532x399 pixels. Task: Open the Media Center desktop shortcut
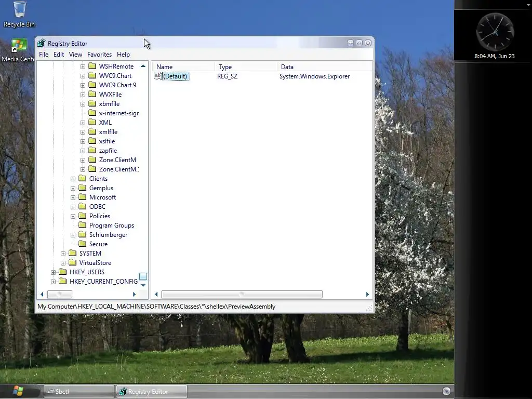point(18,50)
